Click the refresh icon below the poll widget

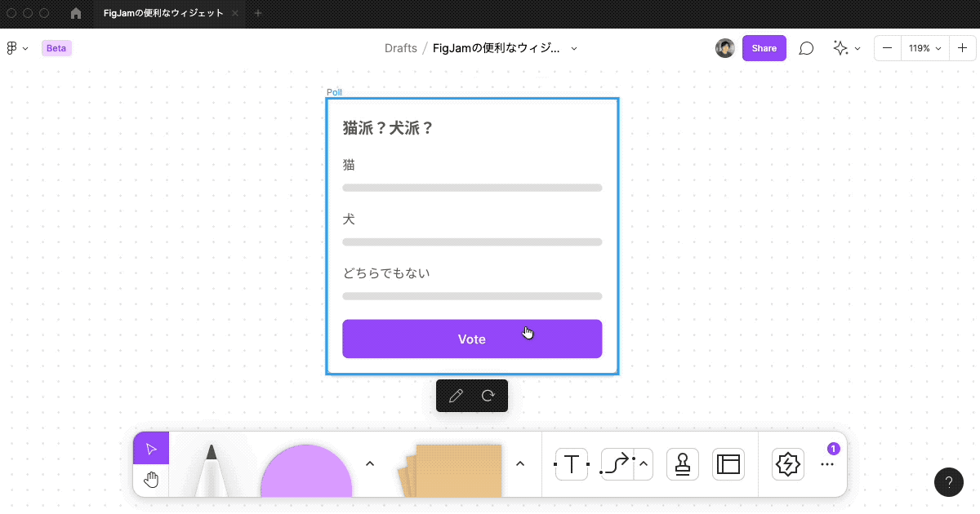[488, 396]
